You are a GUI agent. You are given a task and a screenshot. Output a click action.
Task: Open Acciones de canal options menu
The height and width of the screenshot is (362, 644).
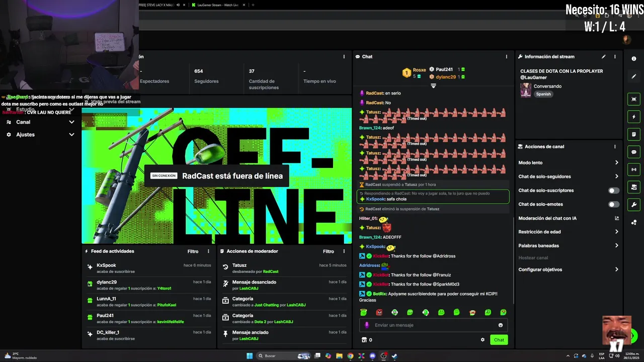click(615, 147)
